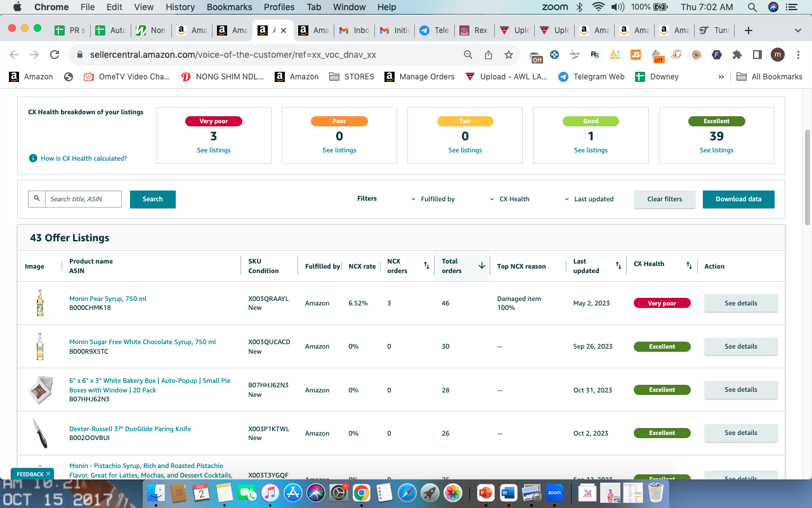
Task: Open the Chrome Extensions puzzle icon
Action: pyautogui.click(x=737, y=55)
